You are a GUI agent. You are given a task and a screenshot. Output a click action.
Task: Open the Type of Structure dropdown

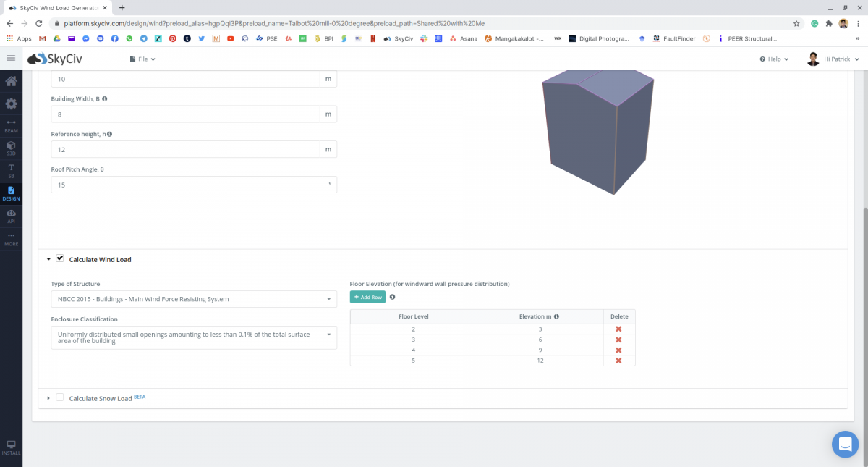click(193, 299)
